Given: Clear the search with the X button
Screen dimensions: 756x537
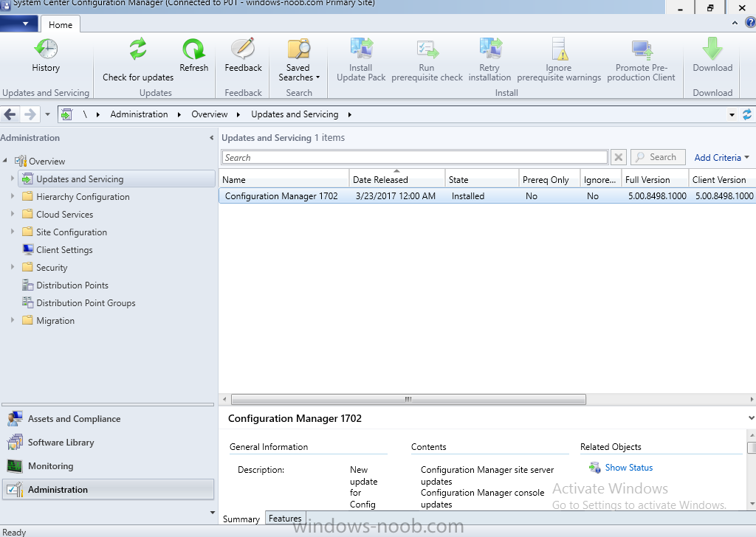Looking at the screenshot, I should pyautogui.click(x=619, y=158).
